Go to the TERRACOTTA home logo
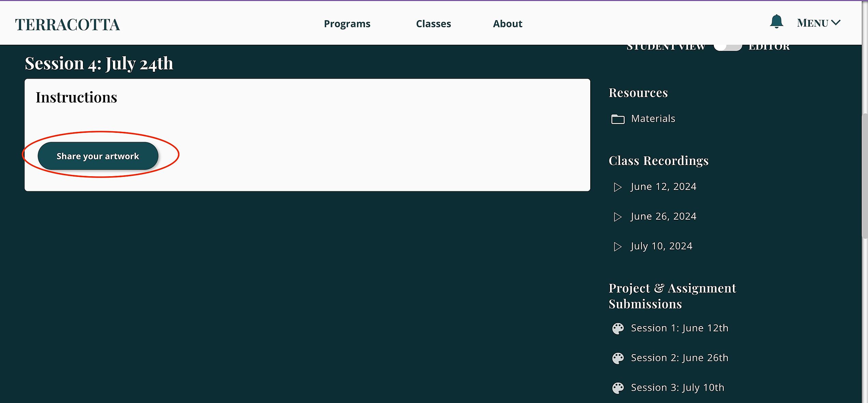 click(68, 25)
